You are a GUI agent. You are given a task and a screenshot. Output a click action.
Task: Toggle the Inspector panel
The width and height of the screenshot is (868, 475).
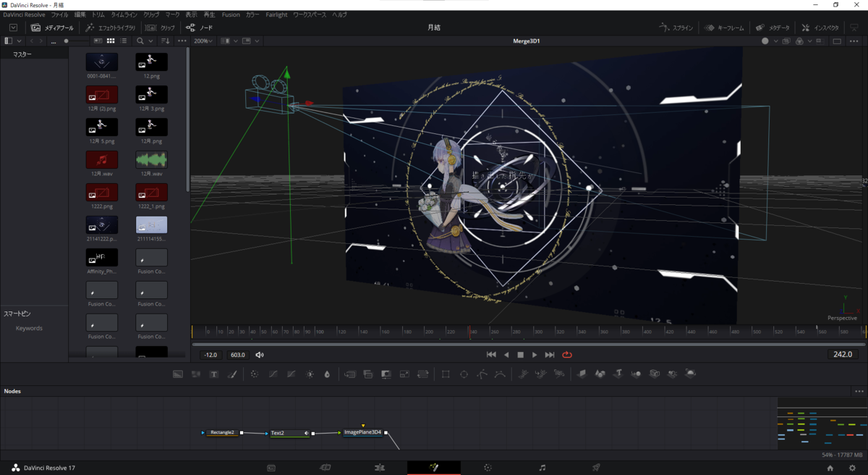pos(820,28)
